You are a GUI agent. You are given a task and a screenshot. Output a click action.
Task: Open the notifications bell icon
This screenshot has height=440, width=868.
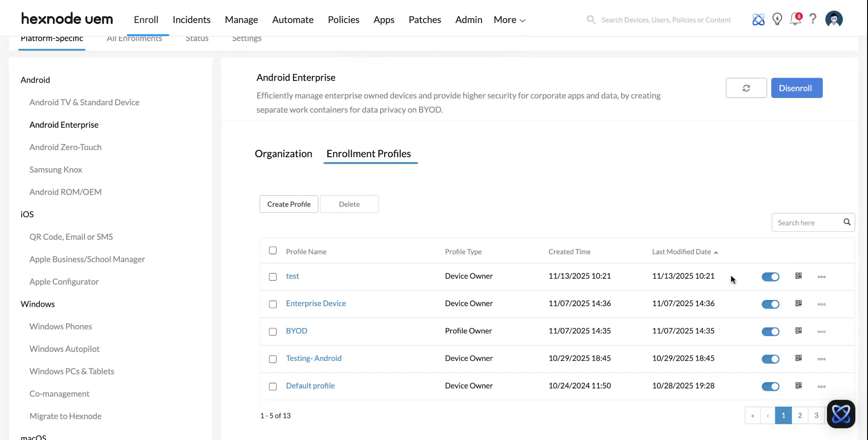(x=795, y=19)
